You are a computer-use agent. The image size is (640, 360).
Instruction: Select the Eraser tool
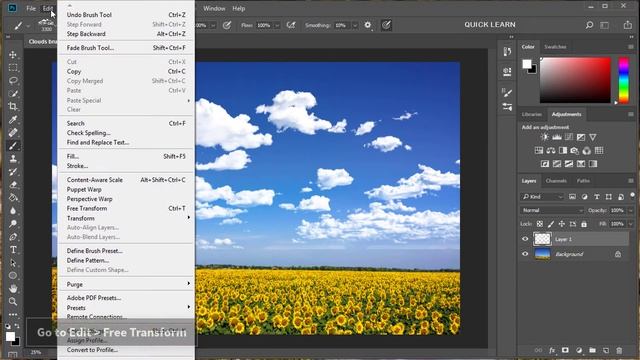(x=13, y=184)
